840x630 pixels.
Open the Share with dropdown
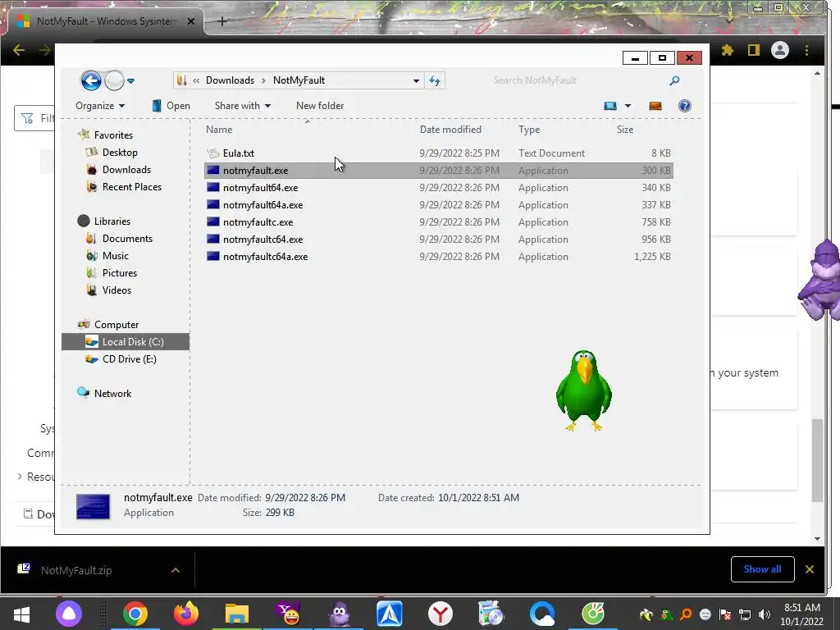pyautogui.click(x=243, y=106)
